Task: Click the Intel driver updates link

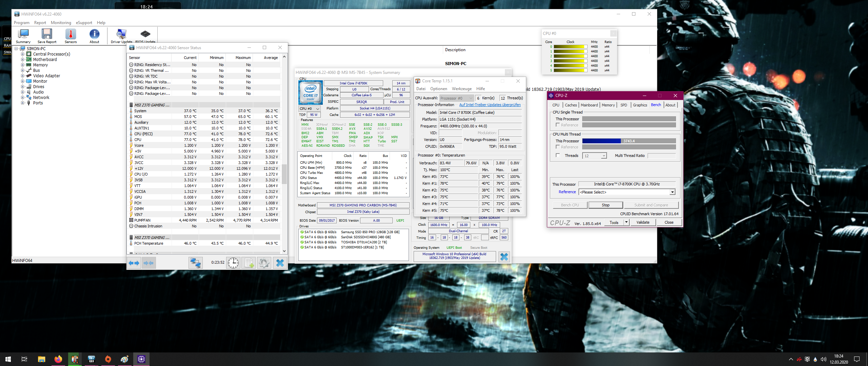Action: [x=490, y=105]
